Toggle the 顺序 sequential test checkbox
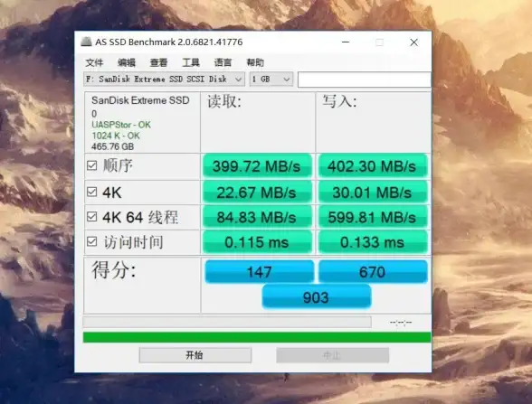 92,165
